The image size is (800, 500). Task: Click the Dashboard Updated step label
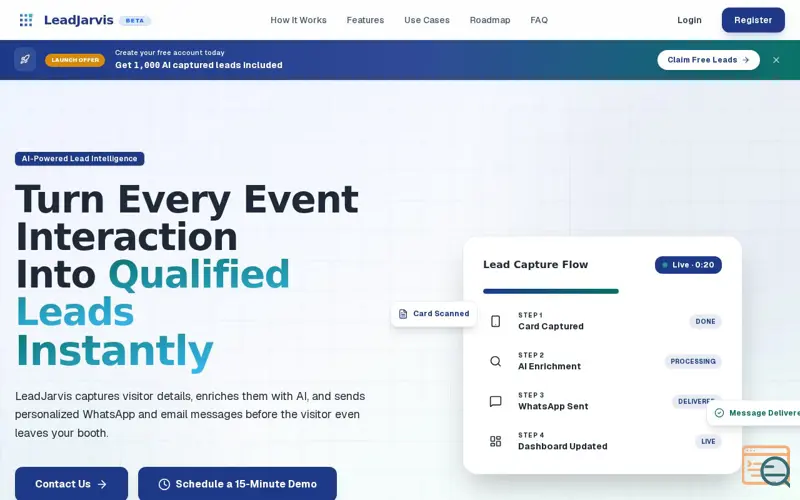click(563, 446)
